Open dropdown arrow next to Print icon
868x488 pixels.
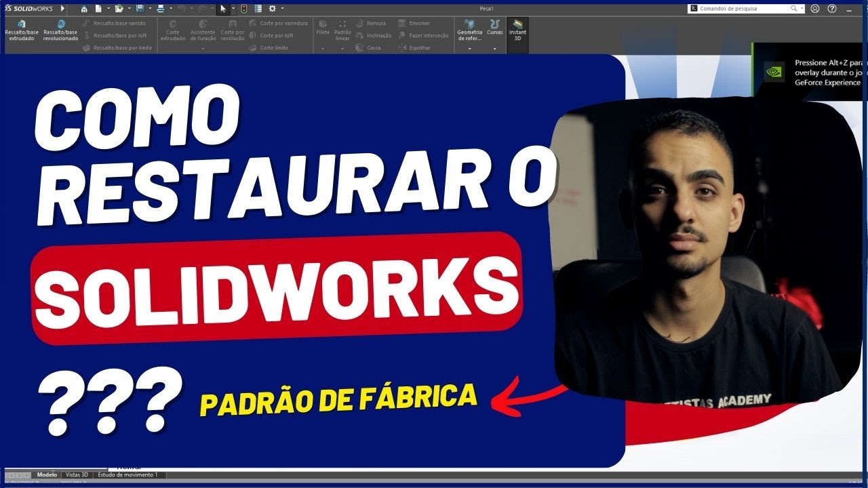pyautogui.click(x=171, y=9)
